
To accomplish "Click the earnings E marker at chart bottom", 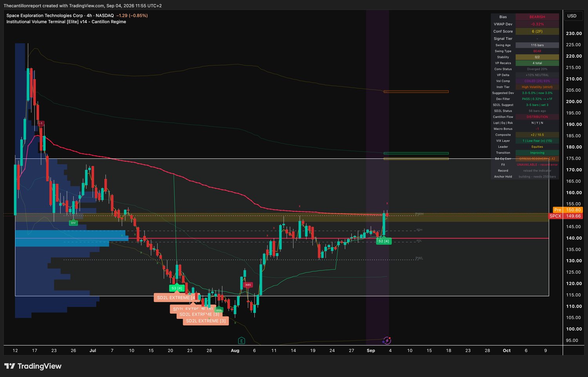I will click(241, 341).
